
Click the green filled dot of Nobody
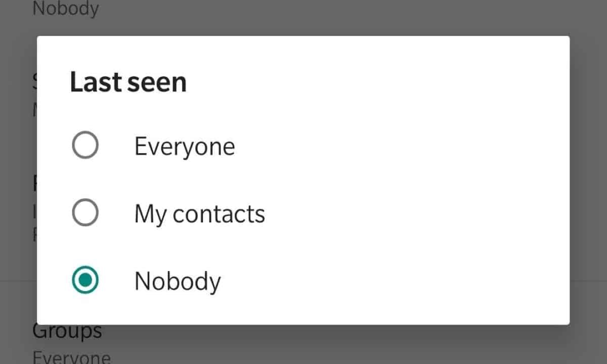[85, 281]
